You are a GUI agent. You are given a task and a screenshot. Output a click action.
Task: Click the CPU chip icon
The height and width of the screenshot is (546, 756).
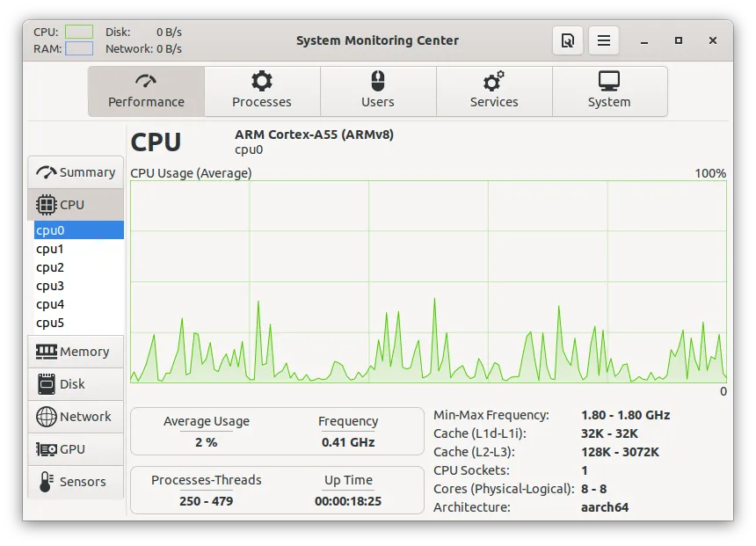coord(46,205)
